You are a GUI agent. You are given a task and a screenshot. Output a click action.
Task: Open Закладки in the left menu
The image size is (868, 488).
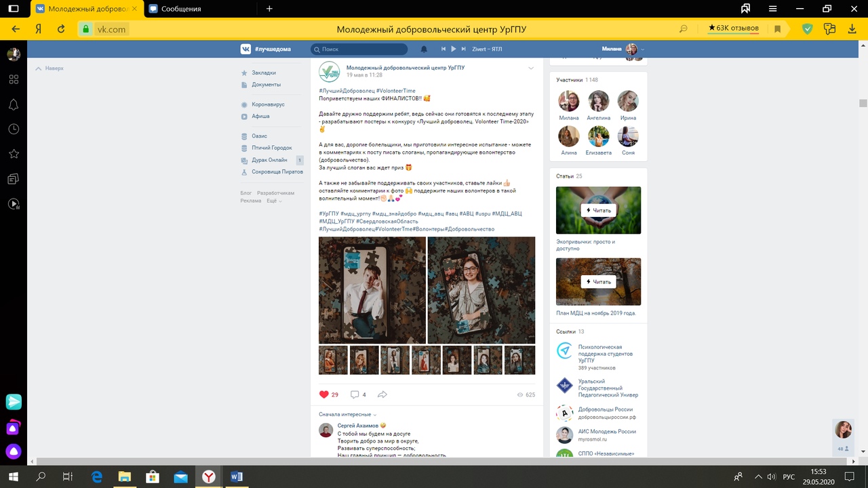coord(263,73)
